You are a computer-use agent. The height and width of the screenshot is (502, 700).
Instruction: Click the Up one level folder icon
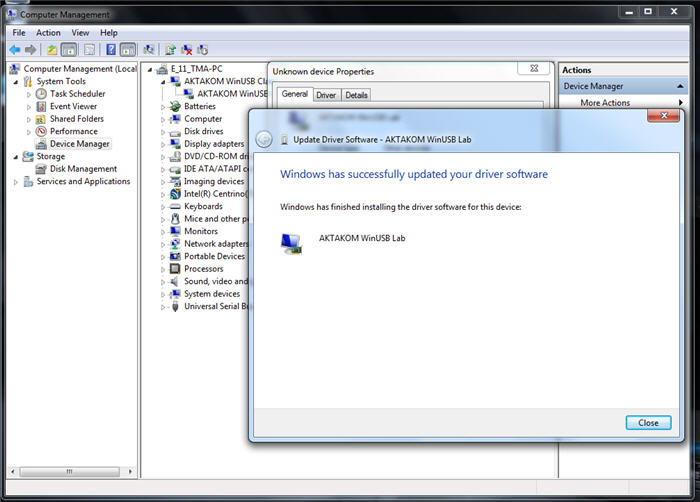point(52,50)
